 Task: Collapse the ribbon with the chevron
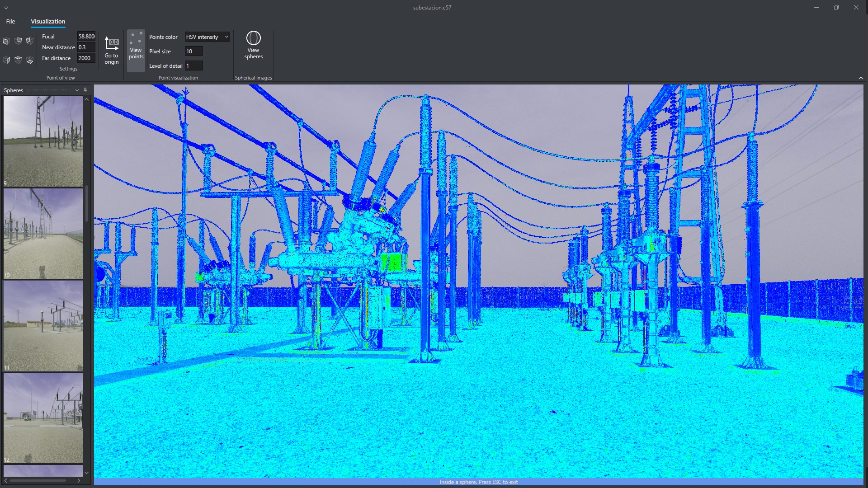pyautogui.click(x=861, y=78)
